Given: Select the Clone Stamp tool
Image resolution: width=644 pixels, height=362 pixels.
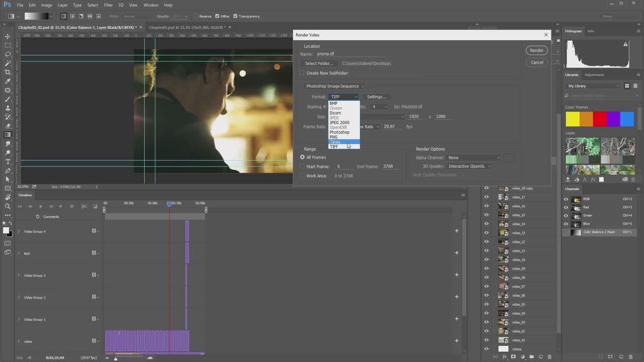Looking at the screenshot, I should 8,108.
